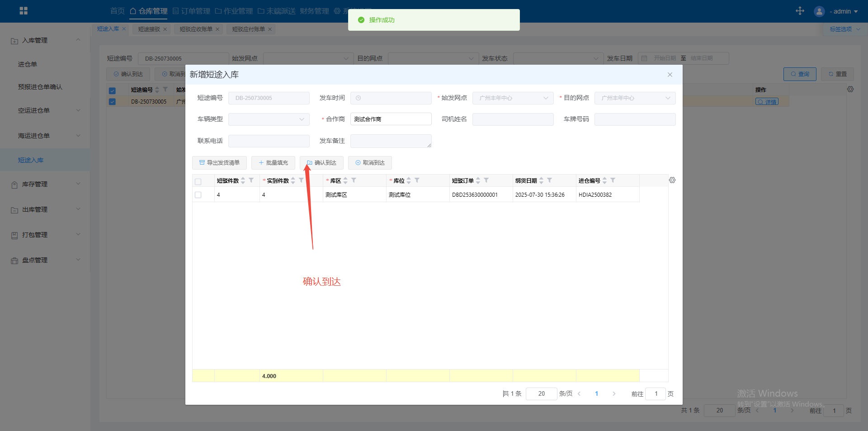
Task: Close the 新增短途入库 dialog
Action: click(670, 75)
